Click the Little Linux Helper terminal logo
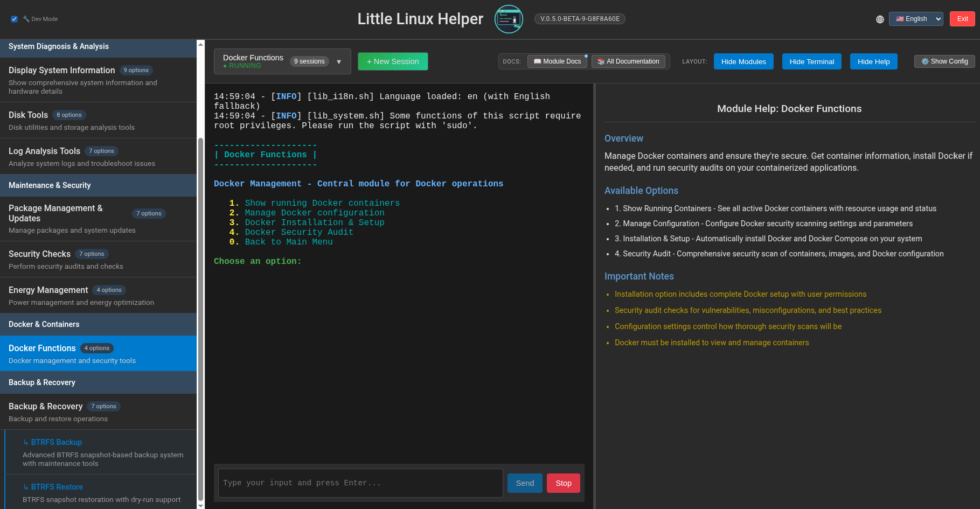This screenshot has height=509, width=980. pyautogui.click(x=509, y=19)
